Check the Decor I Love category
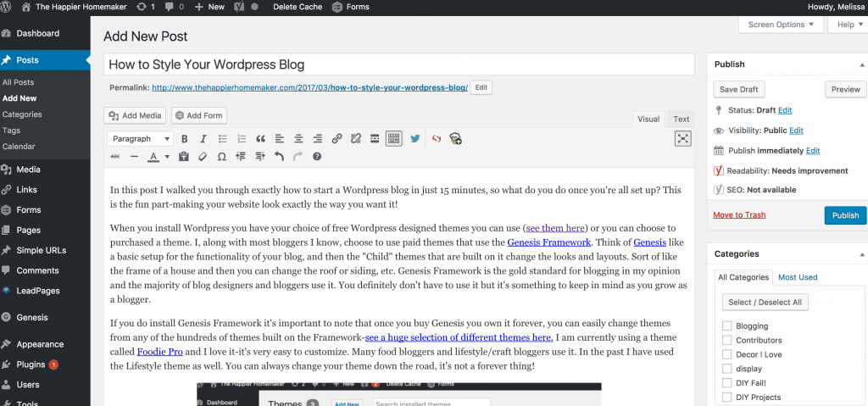 (726, 354)
